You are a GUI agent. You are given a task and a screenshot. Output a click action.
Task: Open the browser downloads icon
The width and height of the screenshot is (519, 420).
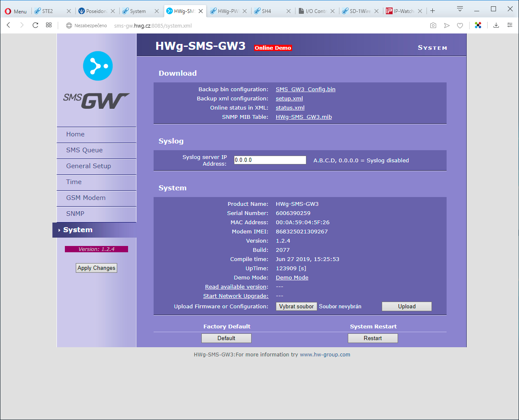[x=496, y=26]
